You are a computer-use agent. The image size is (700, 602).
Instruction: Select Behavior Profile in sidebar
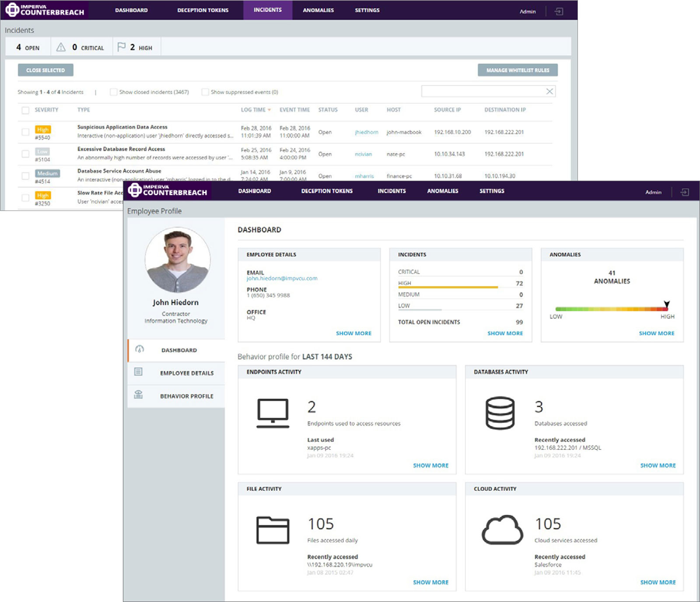(176, 396)
